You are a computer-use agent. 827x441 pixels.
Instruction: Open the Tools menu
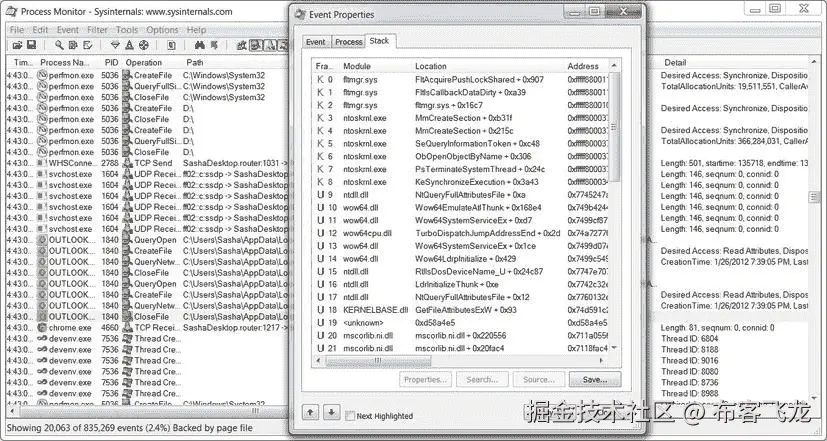click(127, 30)
